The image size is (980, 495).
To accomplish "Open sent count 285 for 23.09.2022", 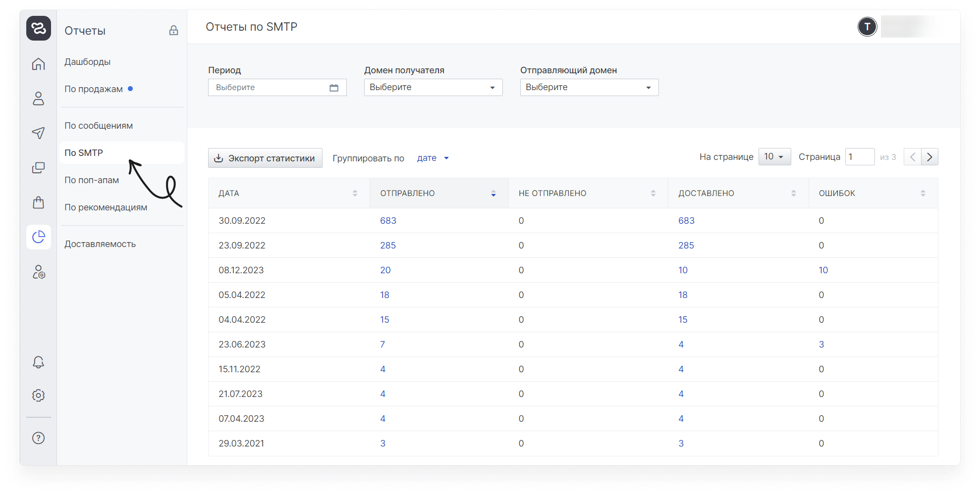I will 388,246.
